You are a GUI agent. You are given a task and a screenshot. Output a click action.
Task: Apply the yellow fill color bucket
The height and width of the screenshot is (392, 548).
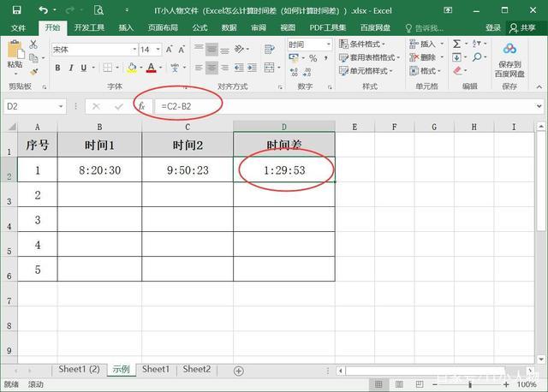coord(132,68)
